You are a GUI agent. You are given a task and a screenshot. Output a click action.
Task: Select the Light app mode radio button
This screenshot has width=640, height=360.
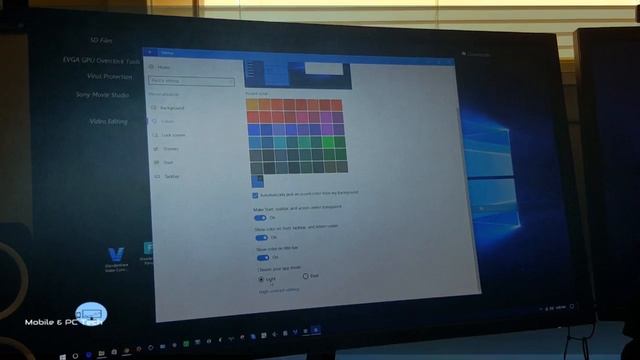point(261,279)
